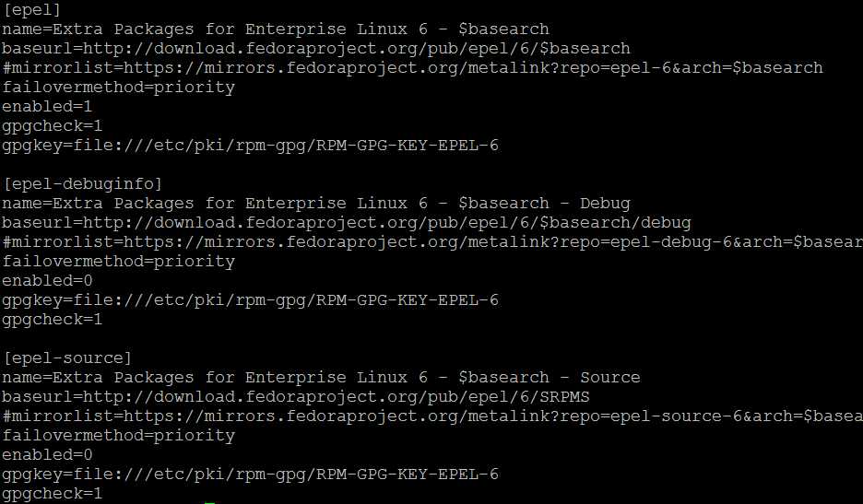This screenshot has height=504, width=863.
Task: Click the green cursor on the bottom line
Action: (210, 502)
